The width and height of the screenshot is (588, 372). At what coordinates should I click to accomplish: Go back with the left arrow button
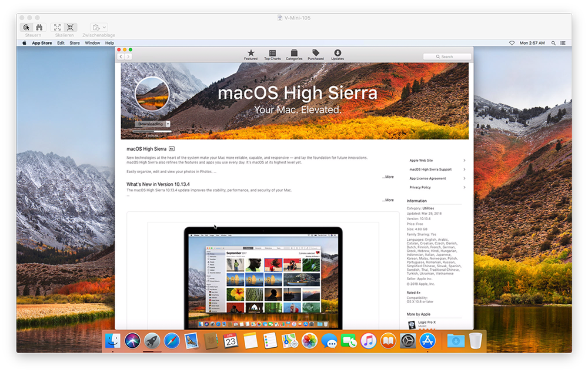point(121,57)
